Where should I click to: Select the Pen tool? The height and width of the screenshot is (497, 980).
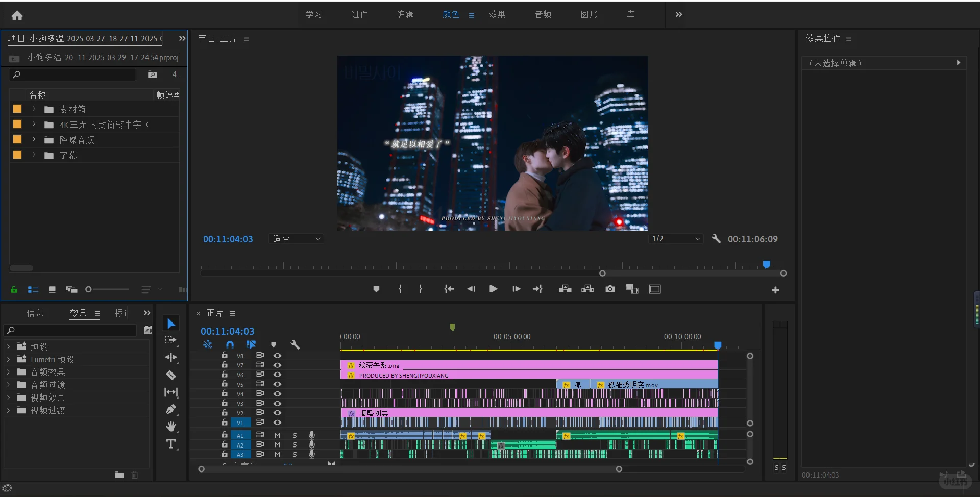171,409
